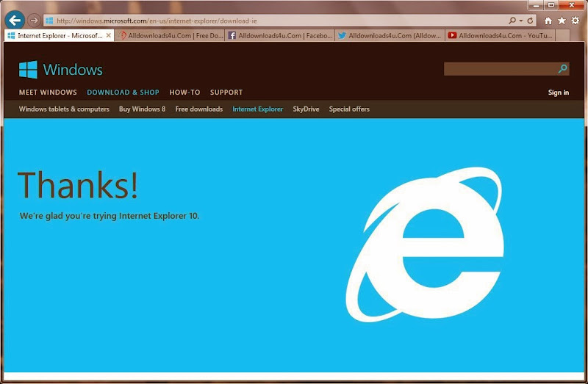This screenshot has height=384, width=588.
Task: Open the address bar dropdown arrow
Action: (521, 21)
